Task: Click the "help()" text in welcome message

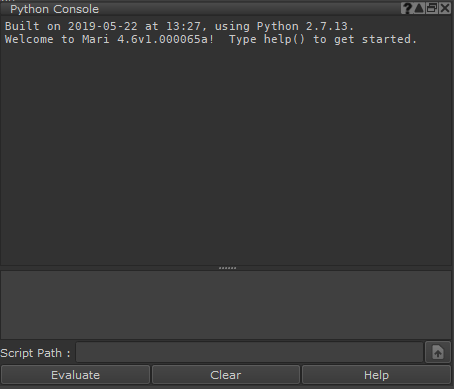Action: [284, 39]
